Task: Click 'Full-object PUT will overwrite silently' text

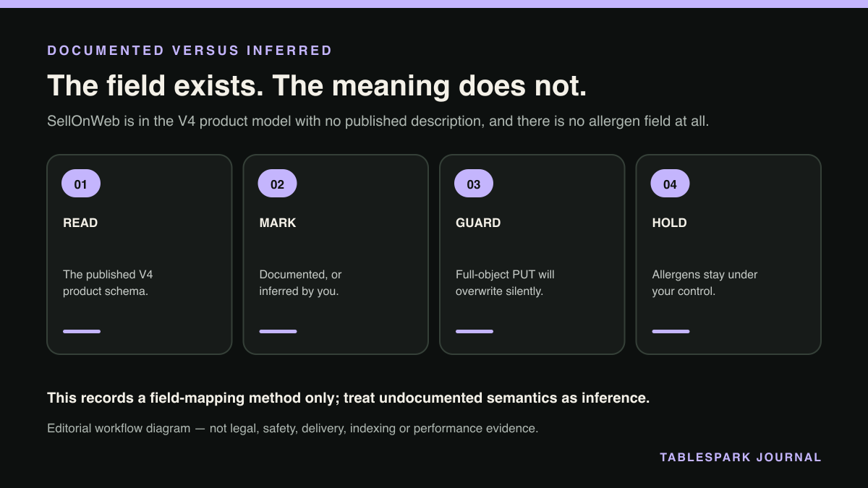Action: pyautogui.click(x=505, y=283)
